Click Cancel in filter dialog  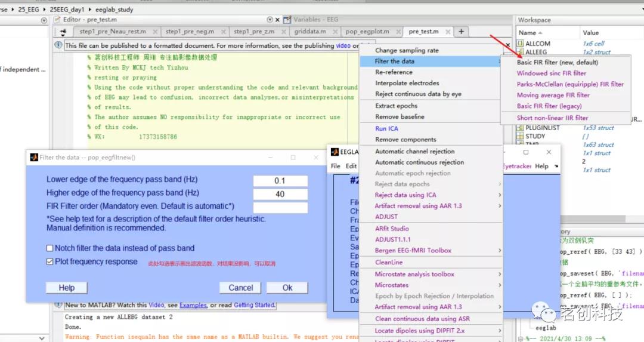pyautogui.click(x=241, y=288)
